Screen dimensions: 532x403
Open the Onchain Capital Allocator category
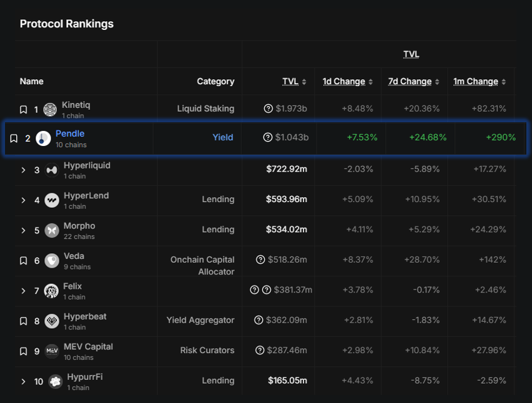point(202,266)
